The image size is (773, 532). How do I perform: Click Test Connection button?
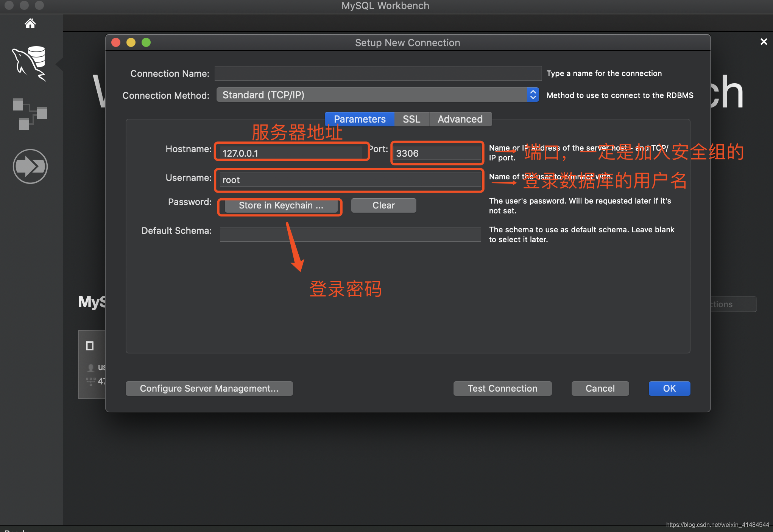pyautogui.click(x=502, y=389)
